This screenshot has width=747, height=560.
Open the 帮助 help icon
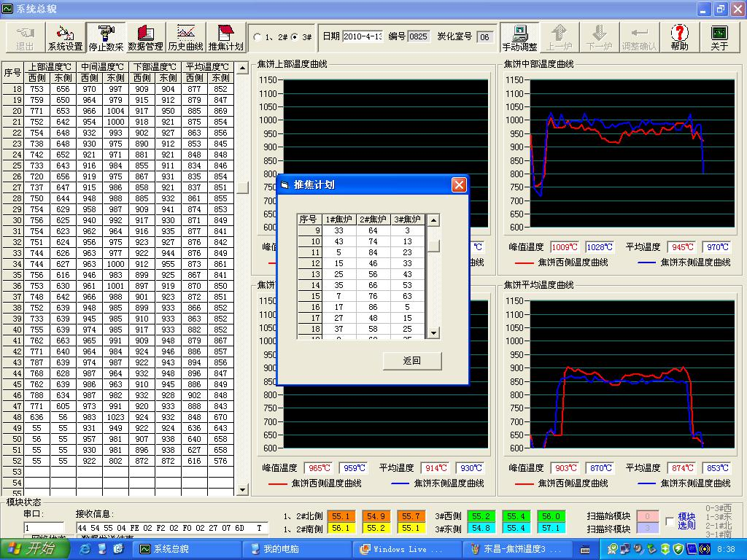(679, 37)
